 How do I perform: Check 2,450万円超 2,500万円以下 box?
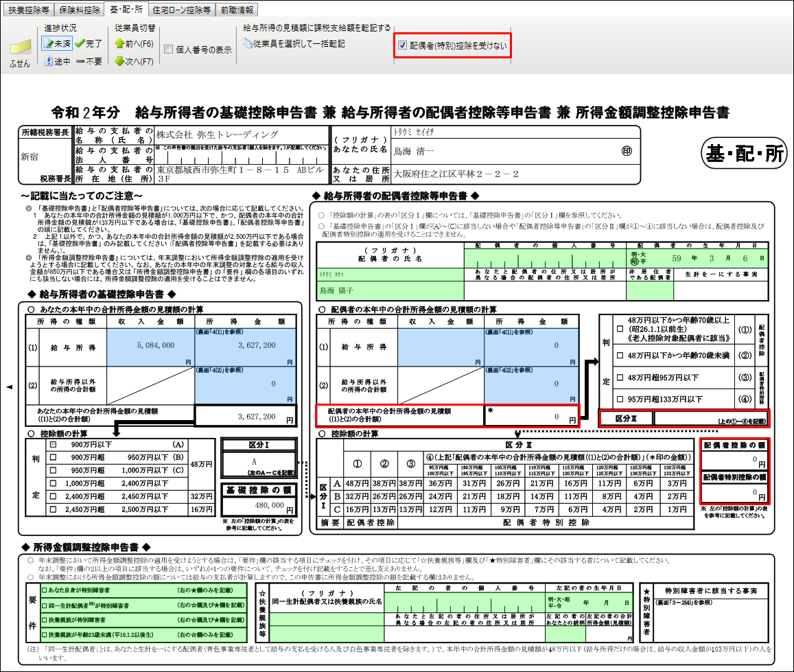point(53,510)
